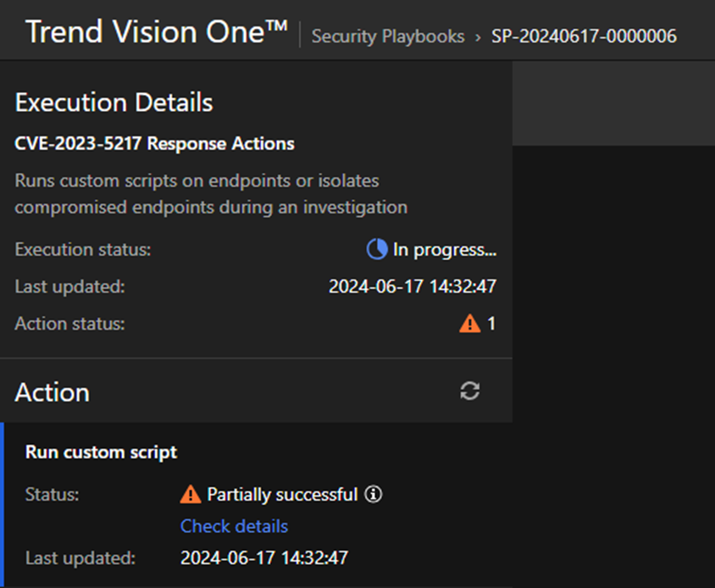Click the warning triangle next to Partially successful
Image resolution: width=715 pixels, height=588 pixels.
tap(191, 494)
